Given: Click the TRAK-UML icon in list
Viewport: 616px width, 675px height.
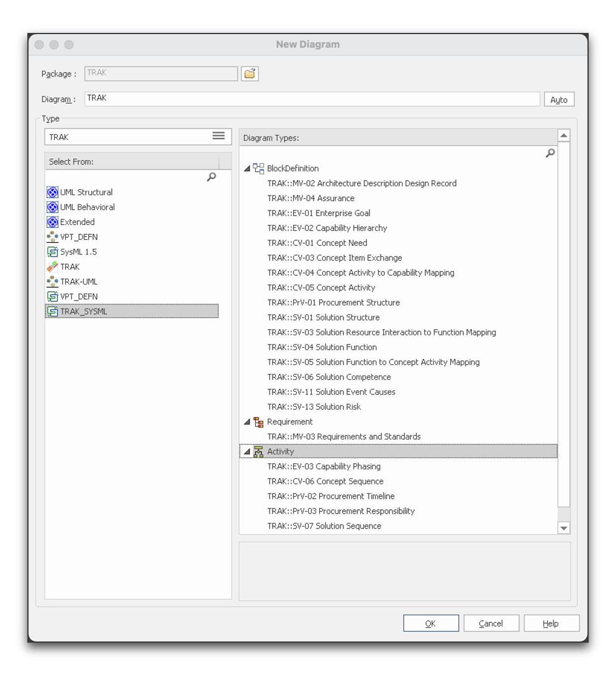Looking at the screenshot, I should pyautogui.click(x=53, y=282).
